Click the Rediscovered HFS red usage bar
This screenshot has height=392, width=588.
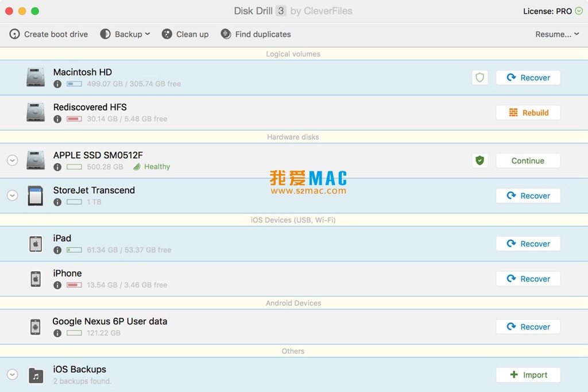(74, 118)
